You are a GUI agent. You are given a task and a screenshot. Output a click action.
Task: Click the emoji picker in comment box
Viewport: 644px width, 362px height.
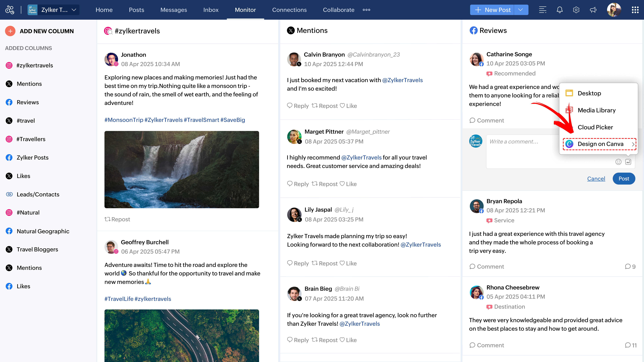[618, 162]
